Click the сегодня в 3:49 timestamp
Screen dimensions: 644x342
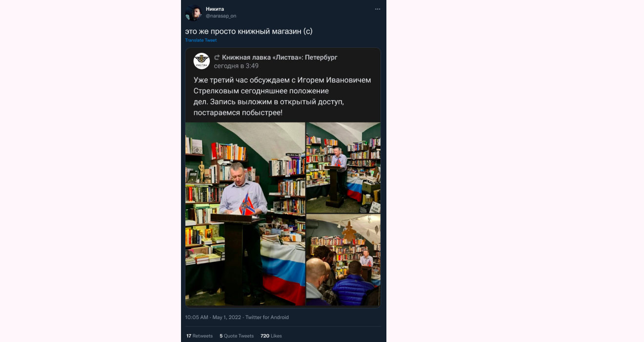tap(236, 66)
